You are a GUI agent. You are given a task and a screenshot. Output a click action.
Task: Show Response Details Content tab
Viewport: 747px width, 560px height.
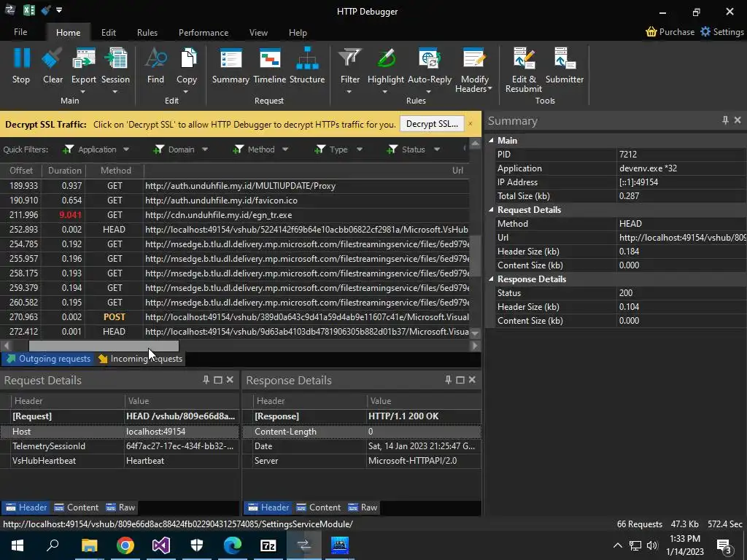[x=319, y=507]
